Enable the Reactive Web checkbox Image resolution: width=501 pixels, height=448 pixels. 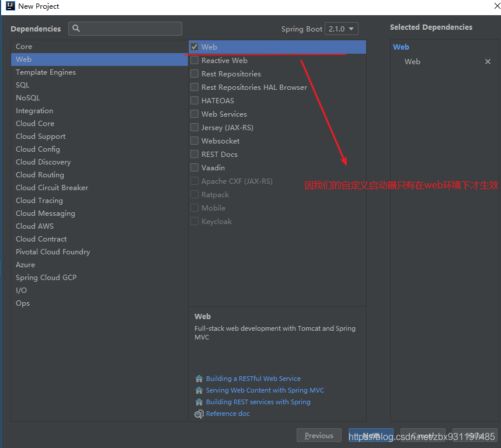click(194, 60)
